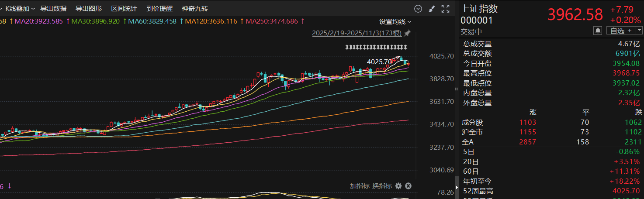The width and height of the screenshot is (644, 199).
Task: Click the 总成交额 value 6901亿
Action: click(x=628, y=54)
